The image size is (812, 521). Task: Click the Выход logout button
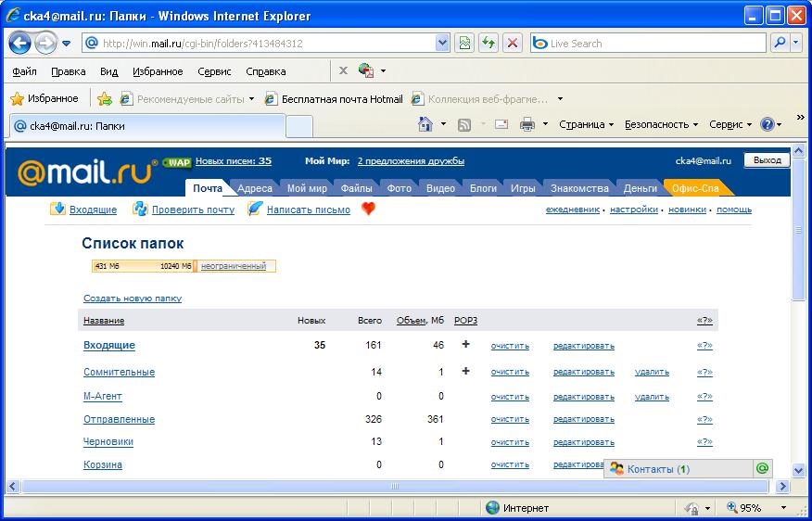pyautogui.click(x=767, y=160)
